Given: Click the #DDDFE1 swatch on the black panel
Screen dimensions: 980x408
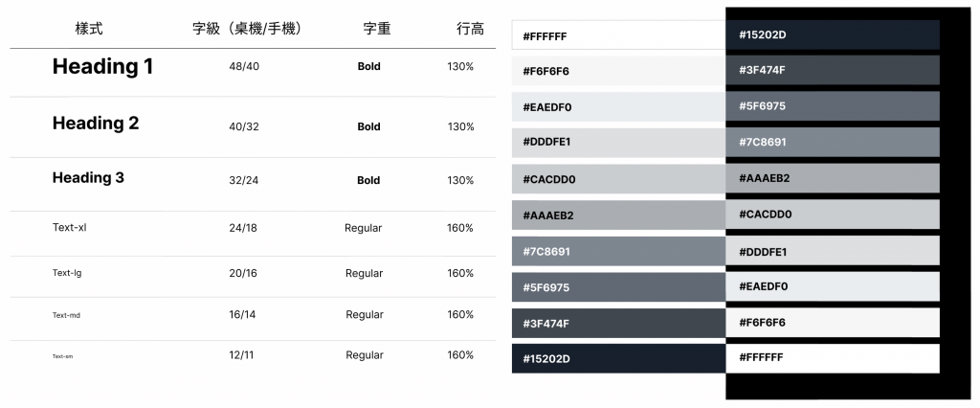Looking at the screenshot, I should 833,252.
